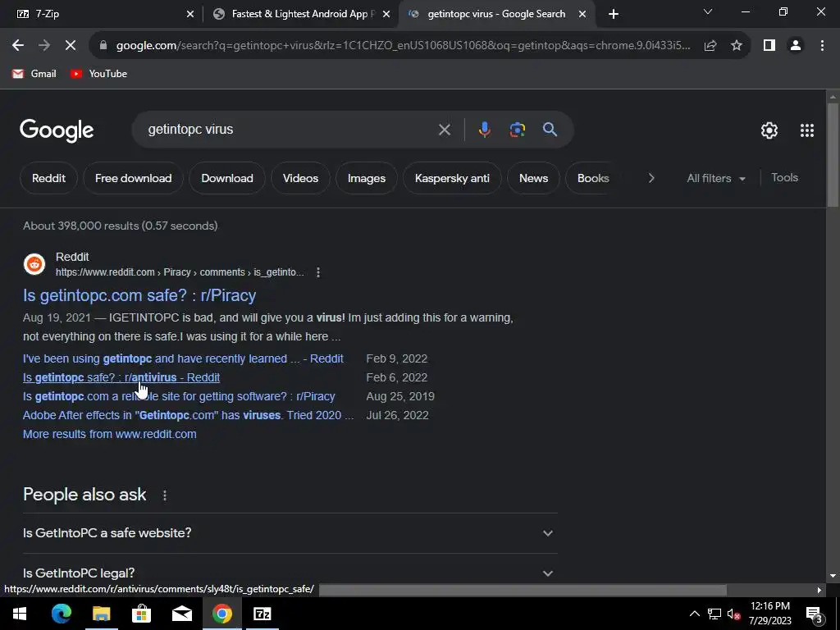Start voice search with the microphone icon
Screen dimensions: 840x630
click(484, 130)
